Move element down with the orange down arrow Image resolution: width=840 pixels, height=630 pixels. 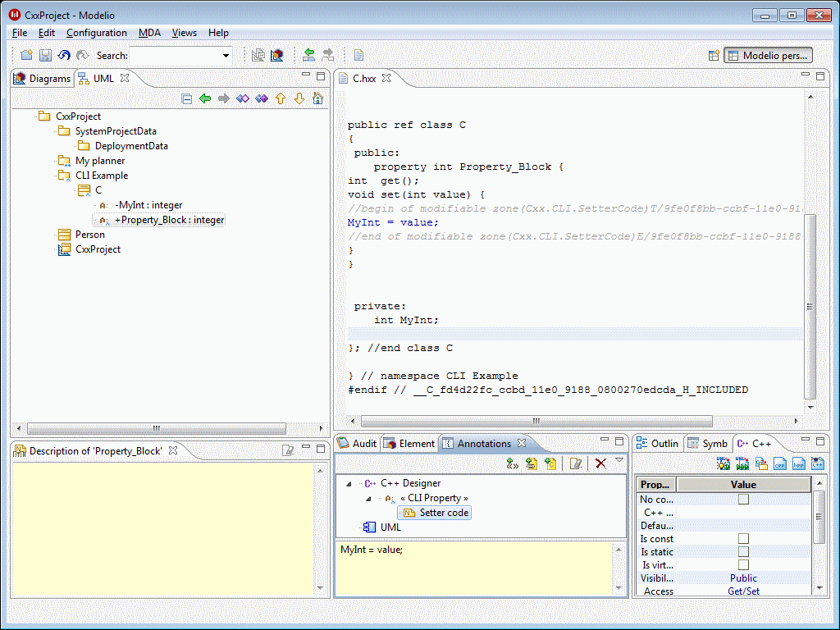pyautogui.click(x=299, y=98)
